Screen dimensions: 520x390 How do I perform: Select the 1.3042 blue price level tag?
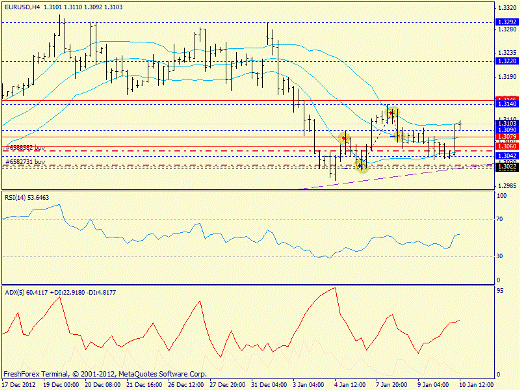[507, 156]
